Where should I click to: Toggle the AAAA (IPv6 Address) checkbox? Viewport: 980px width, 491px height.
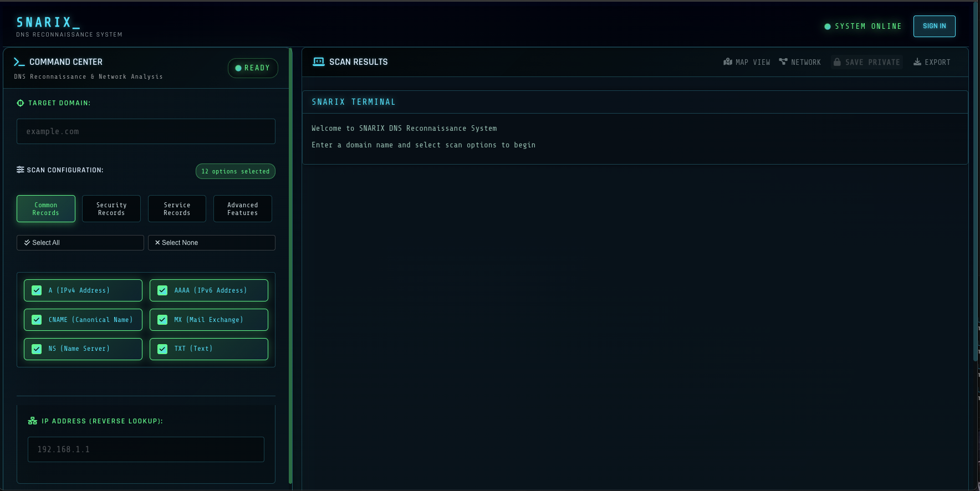pos(162,290)
